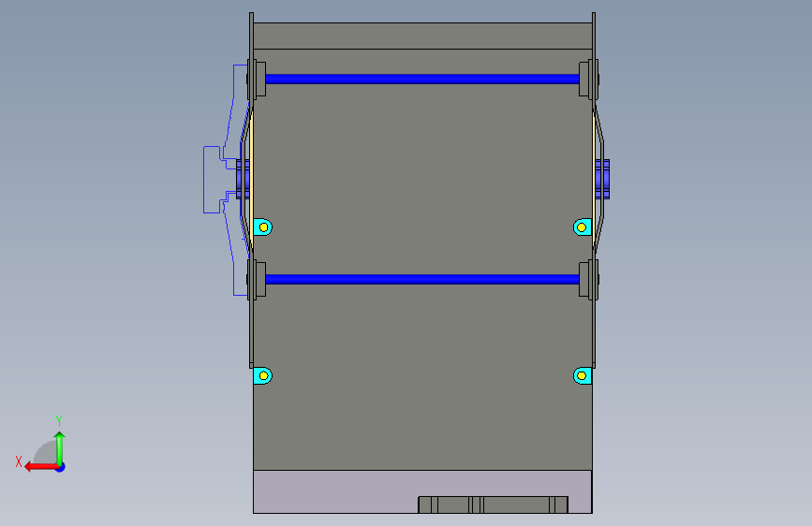812x526 pixels.
Task: Select the lower-right cyan mounting lug
Action: click(583, 375)
